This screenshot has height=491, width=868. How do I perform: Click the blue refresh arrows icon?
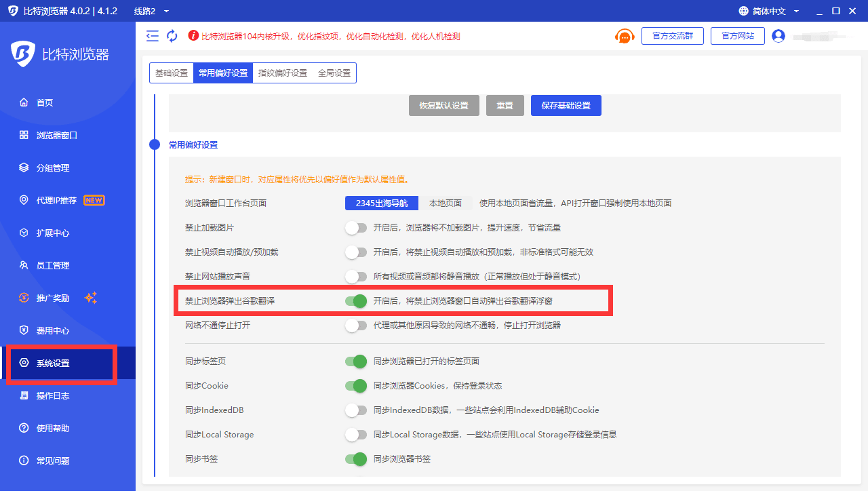(172, 36)
